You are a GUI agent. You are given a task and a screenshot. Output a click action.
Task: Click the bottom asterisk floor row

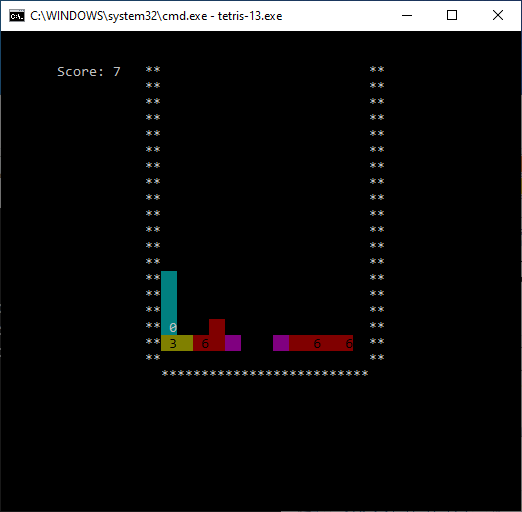click(x=265, y=373)
